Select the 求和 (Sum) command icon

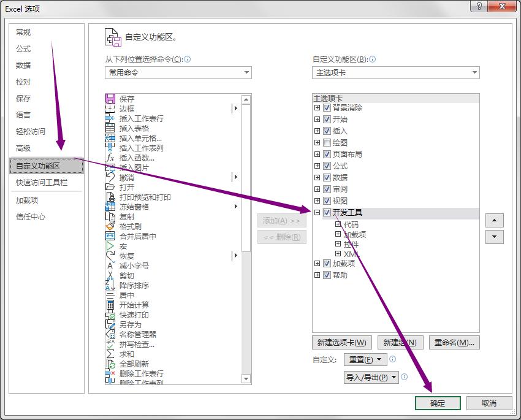(x=109, y=354)
